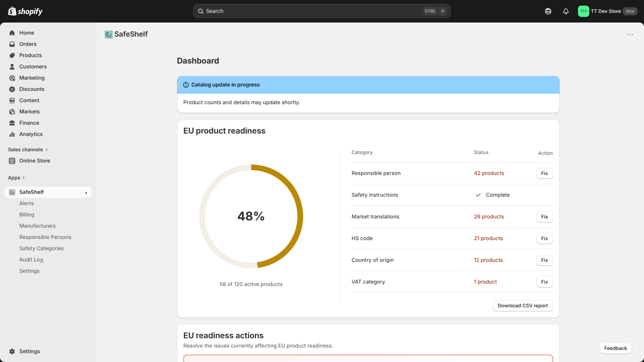Click the "Complete" safety instructions status

point(497,195)
